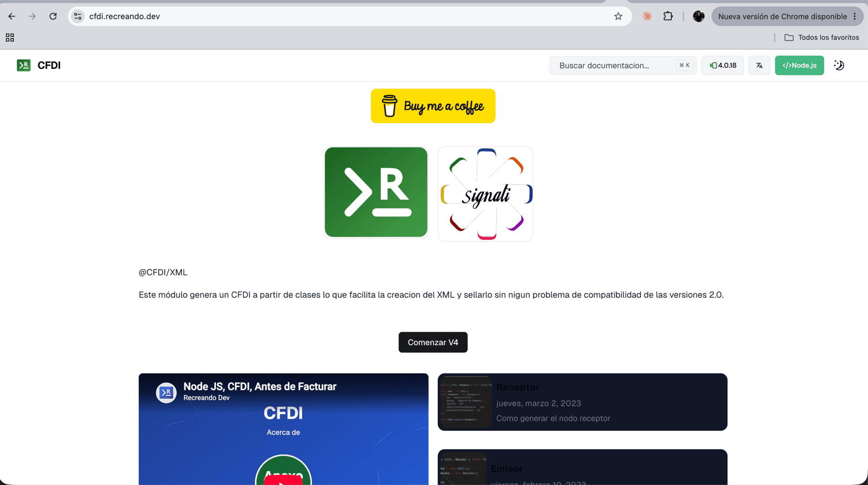Click the @CFDI/XML heading text
The image size is (868, 485).
(163, 272)
